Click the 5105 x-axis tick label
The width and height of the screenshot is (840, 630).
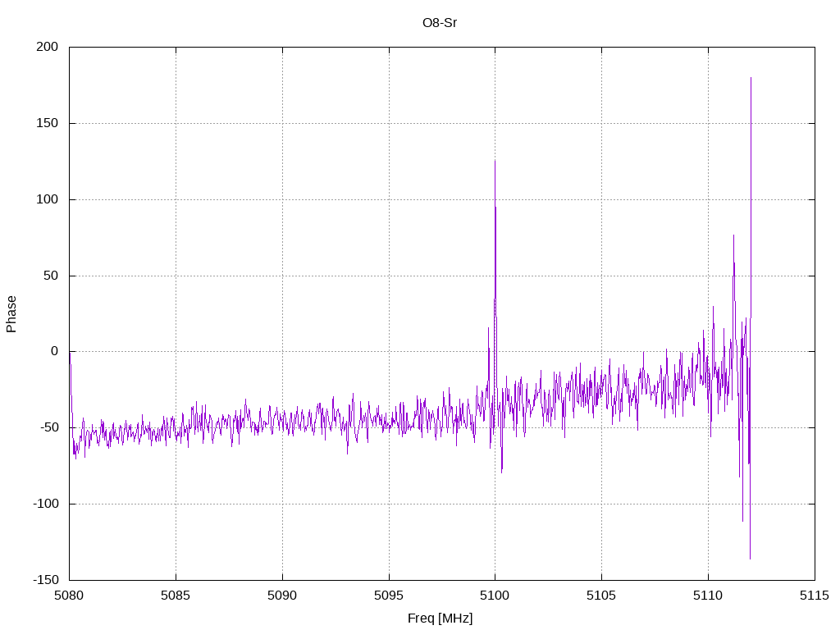[601, 596]
